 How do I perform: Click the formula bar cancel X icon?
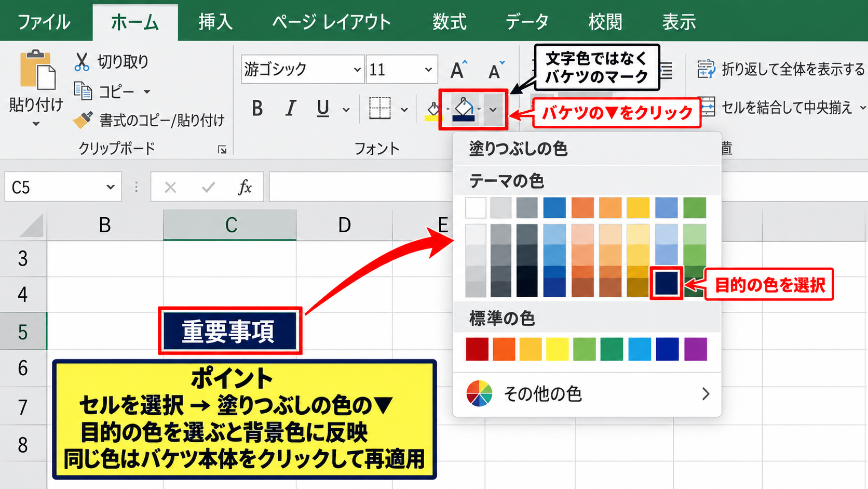[x=170, y=187]
